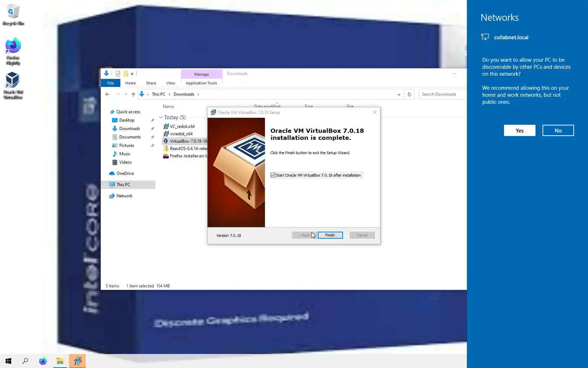Click the collabnet.local network name
This screenshot has width=588, height=368.
(511, 38)
